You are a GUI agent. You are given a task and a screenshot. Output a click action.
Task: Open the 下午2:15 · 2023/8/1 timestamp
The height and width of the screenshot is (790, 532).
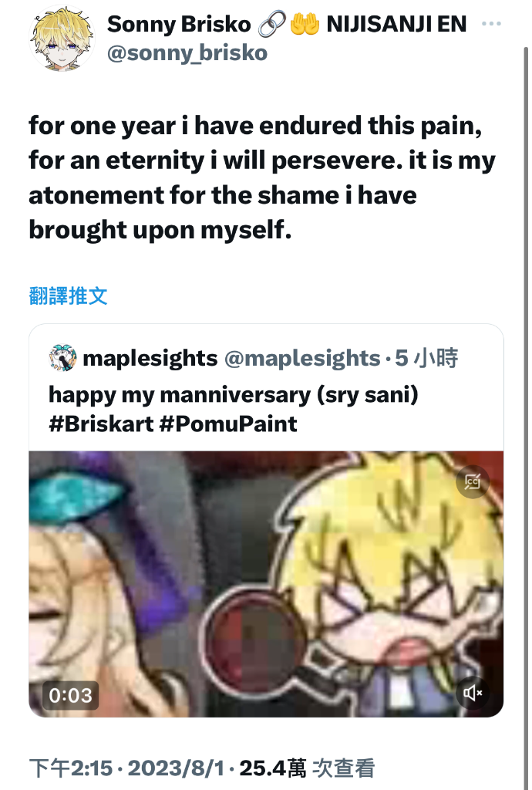(126, 768)
